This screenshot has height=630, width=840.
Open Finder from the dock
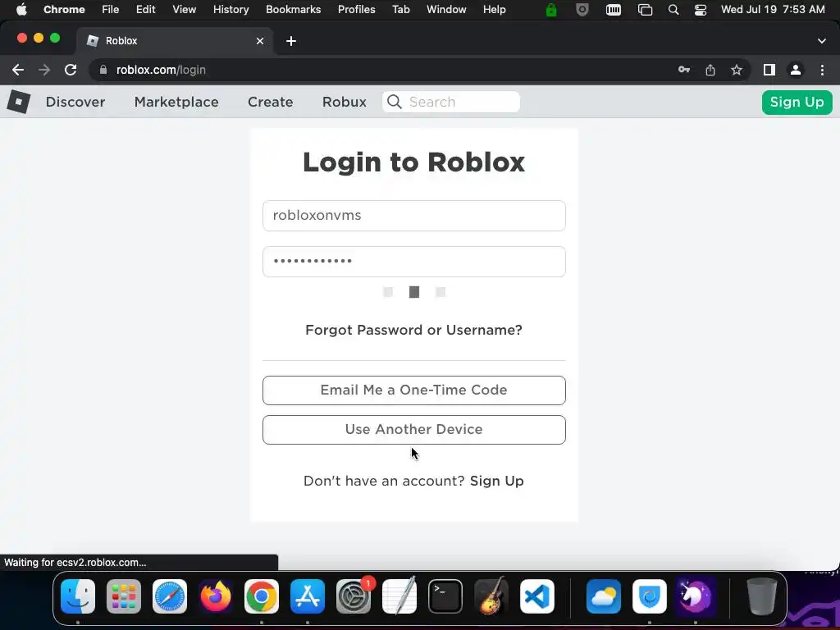click(78, 596)
